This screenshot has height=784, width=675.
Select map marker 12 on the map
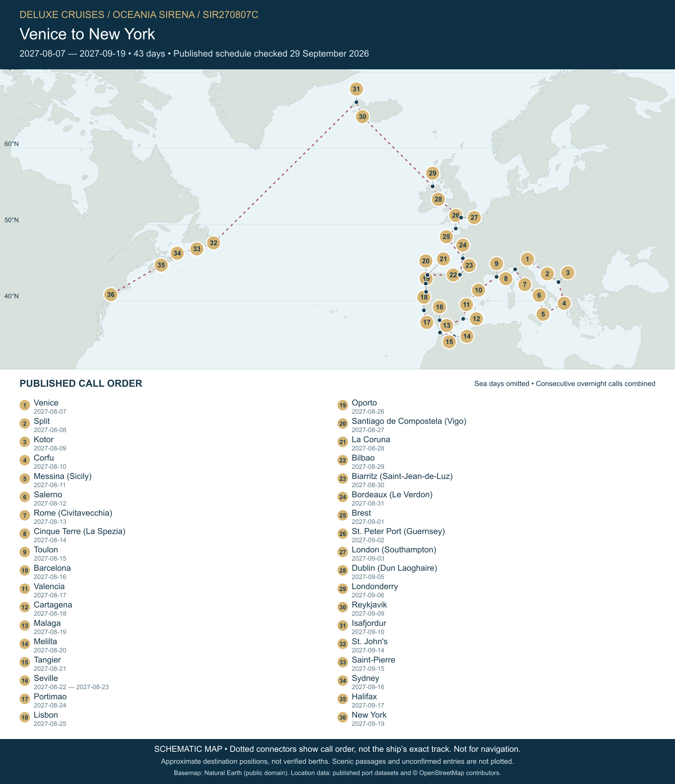tap(476, 319)
